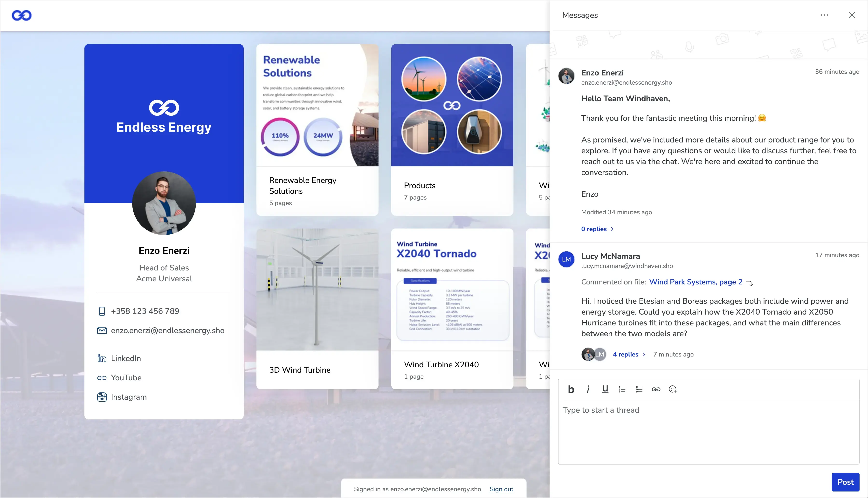This screenshot has height=498, width=868.
Task: Click 'Enzo Enerzi' name on profile card
Action: pos(164,250)
